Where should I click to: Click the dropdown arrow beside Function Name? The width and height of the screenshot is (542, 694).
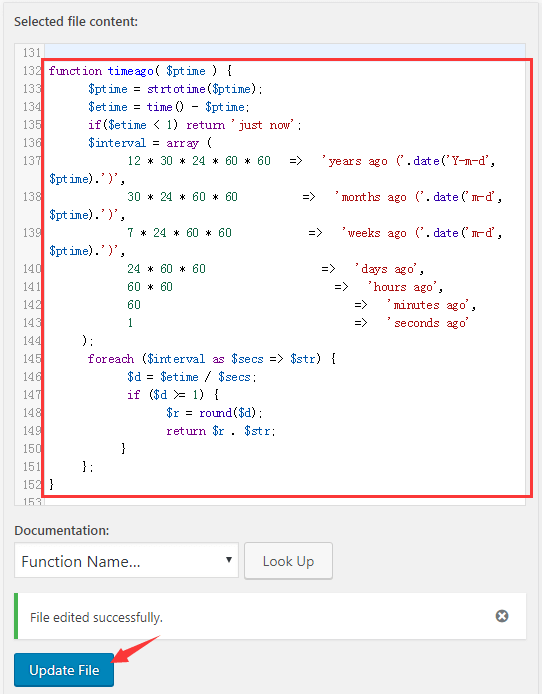click(229, 559)
